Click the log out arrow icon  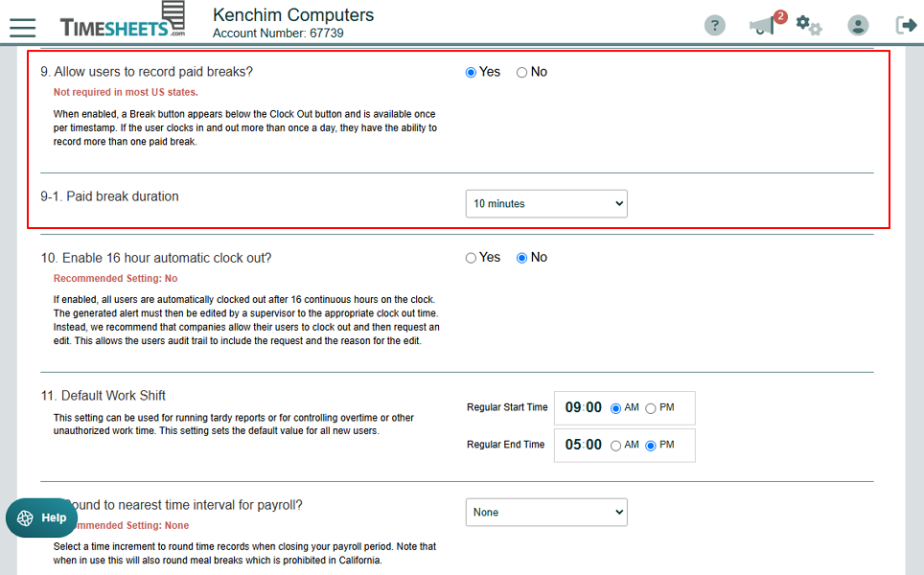click(906, 25)
